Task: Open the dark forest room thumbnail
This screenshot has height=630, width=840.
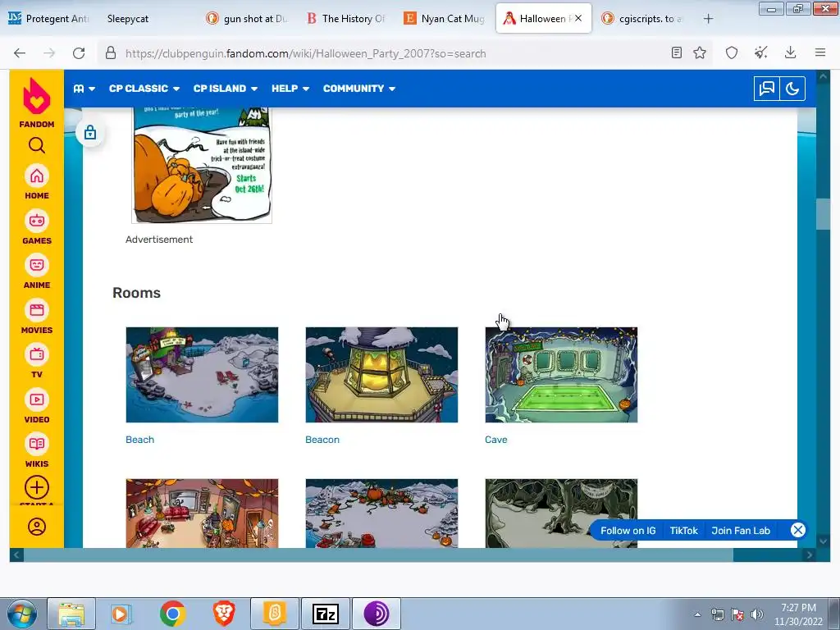Action: click(561, 514)
